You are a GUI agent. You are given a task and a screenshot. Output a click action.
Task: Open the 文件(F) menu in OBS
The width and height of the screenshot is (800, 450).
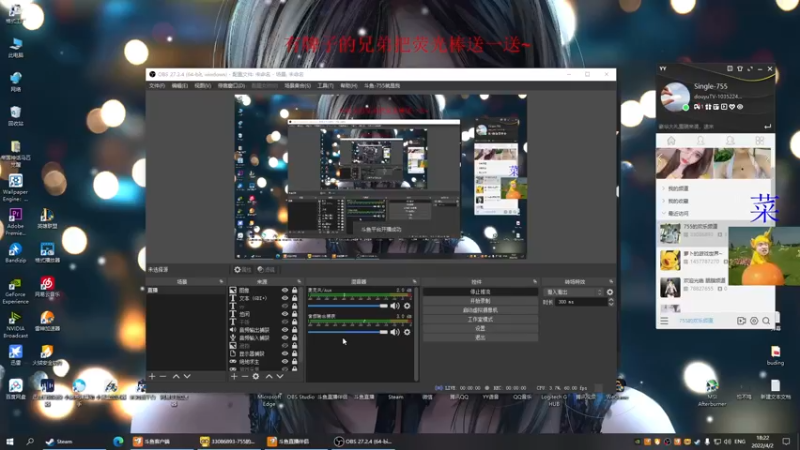(x=157, y=86)
